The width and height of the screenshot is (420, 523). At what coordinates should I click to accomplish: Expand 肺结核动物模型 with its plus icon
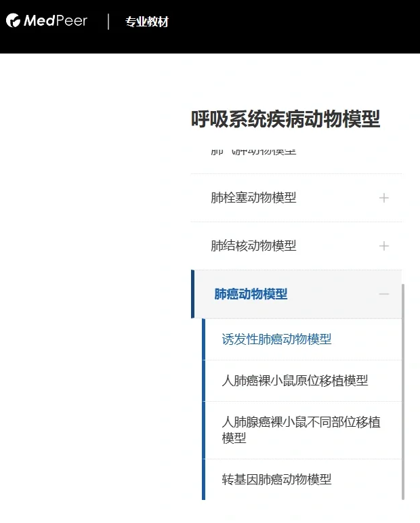[384, 246]
